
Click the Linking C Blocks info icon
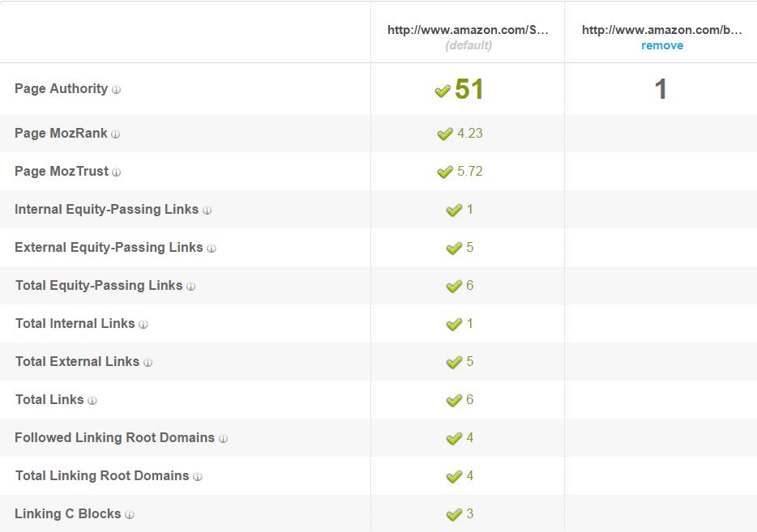[131, 514]
